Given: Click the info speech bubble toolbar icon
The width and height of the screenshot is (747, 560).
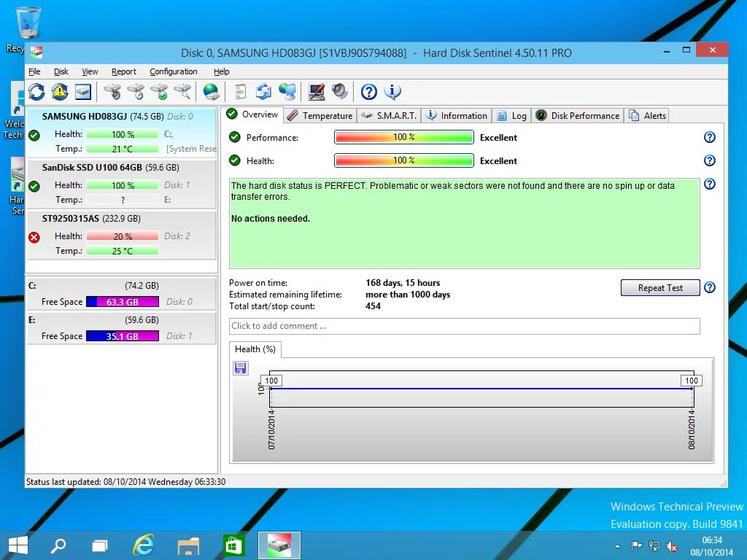Looking at the screenshot, I should click(392, 91).
